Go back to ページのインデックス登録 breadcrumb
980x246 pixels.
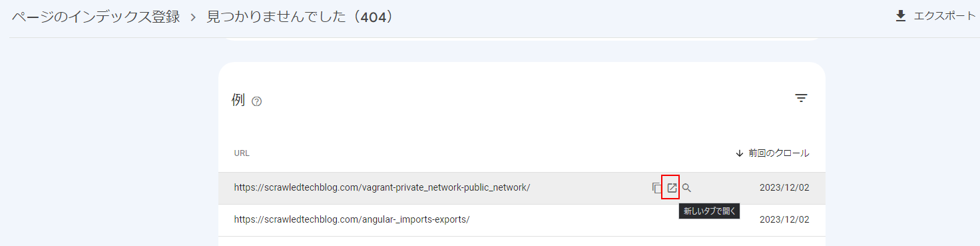point(96,17)
